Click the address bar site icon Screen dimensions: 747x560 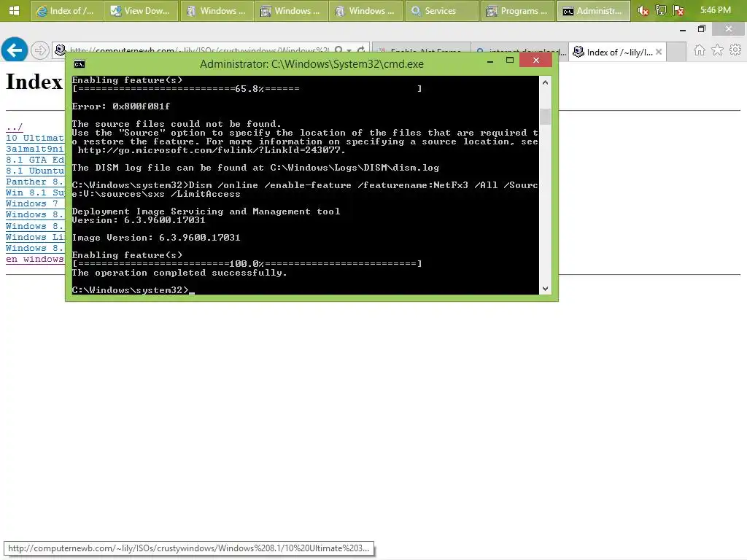61,50
